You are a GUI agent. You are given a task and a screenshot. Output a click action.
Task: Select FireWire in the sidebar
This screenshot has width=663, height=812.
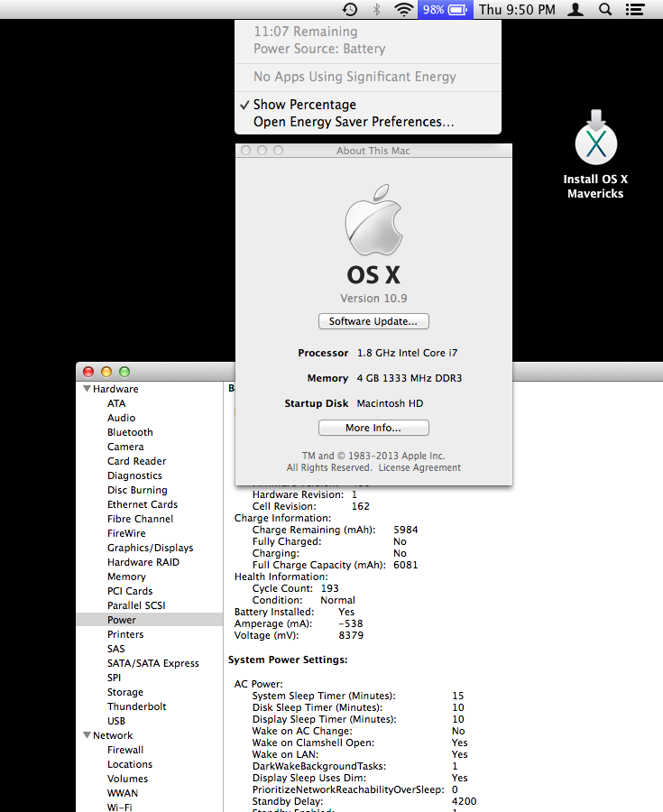[126, 533]
